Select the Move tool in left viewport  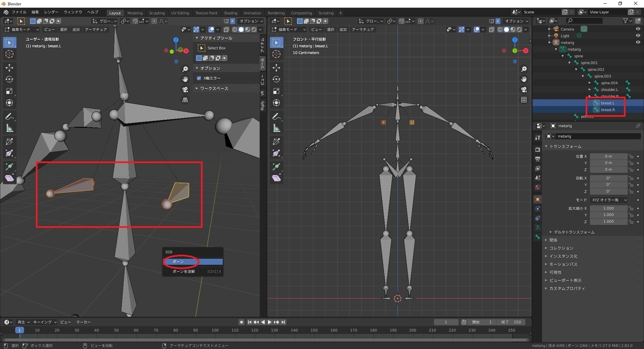pos(10,68)
